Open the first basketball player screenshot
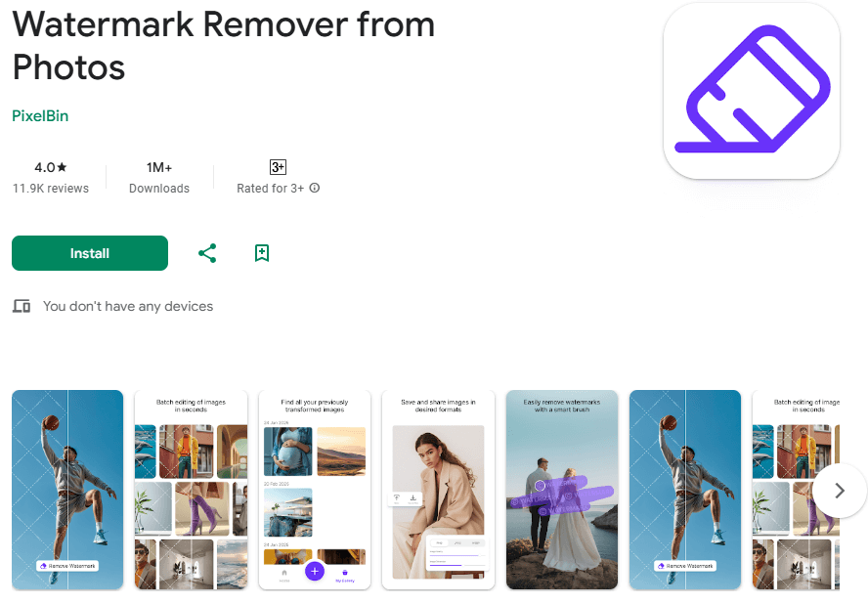The height and width of the screenshot is (604, 868). 67,490
